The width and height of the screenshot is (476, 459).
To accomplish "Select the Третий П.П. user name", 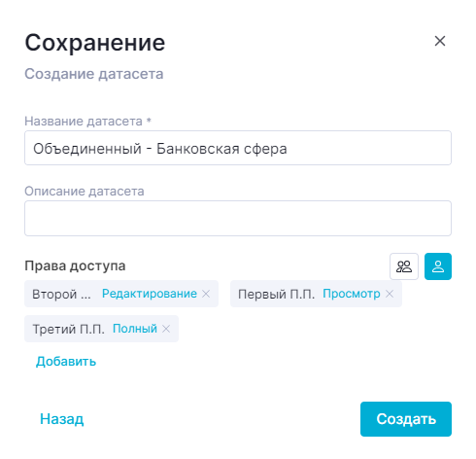I will (69, 330).
